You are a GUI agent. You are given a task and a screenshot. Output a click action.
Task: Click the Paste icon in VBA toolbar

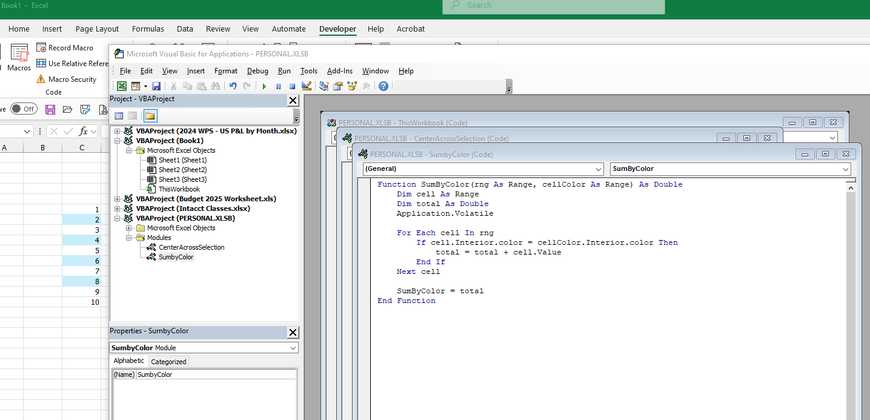pyautogui.click(x=201, y=86)
